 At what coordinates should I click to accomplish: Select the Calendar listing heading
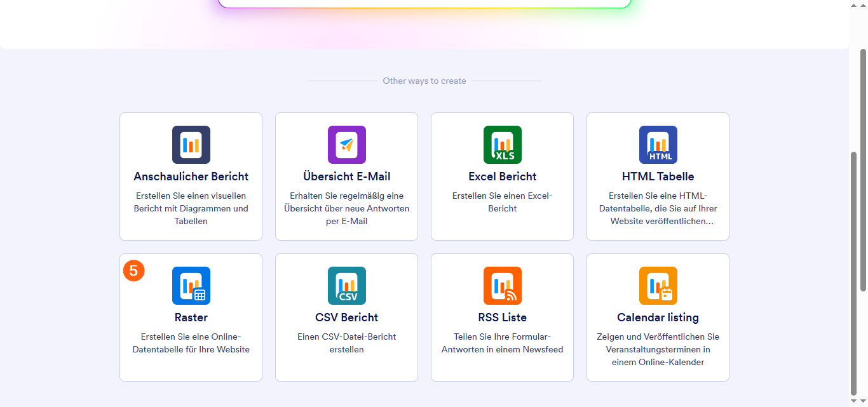pyautogui.click(x=658, y=317)
